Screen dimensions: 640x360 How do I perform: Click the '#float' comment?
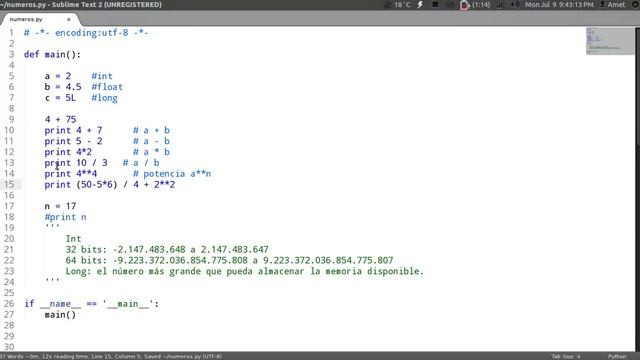coord(107,87)
